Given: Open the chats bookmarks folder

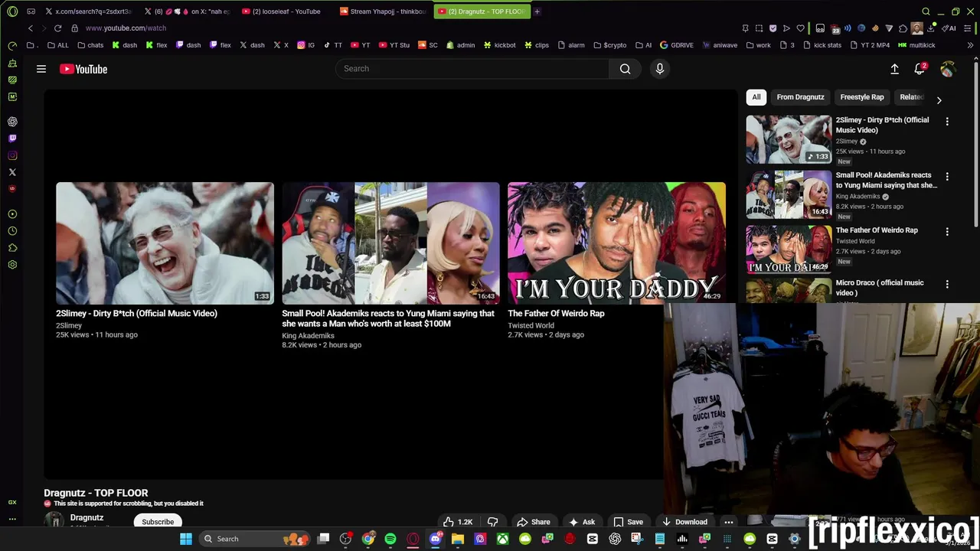Looking at the screenshot, I should click(90, 45).
